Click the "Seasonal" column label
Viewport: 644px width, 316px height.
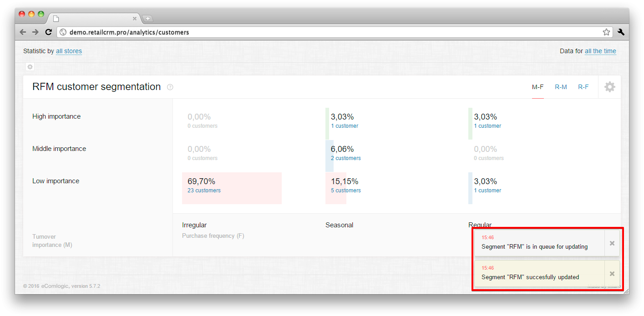(339, 225)
